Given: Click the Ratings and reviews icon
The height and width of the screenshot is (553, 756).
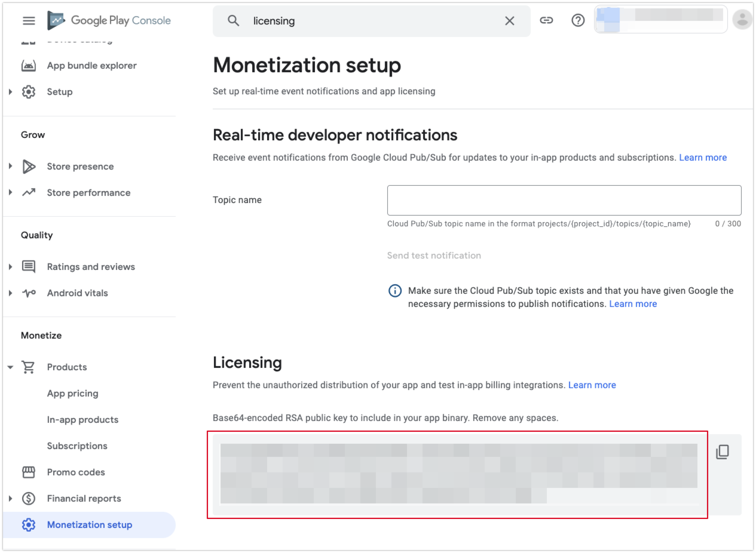Looking at the screenshot, I should (x=29, y=267).
